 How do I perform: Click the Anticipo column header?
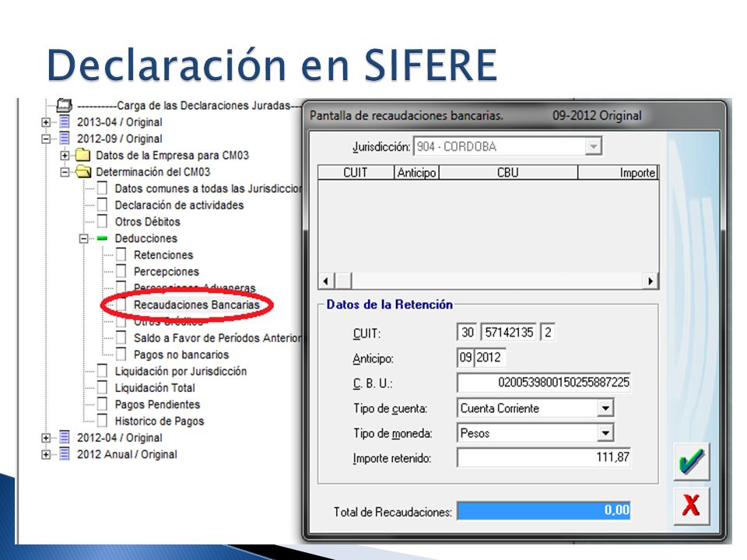click(416, 173)
